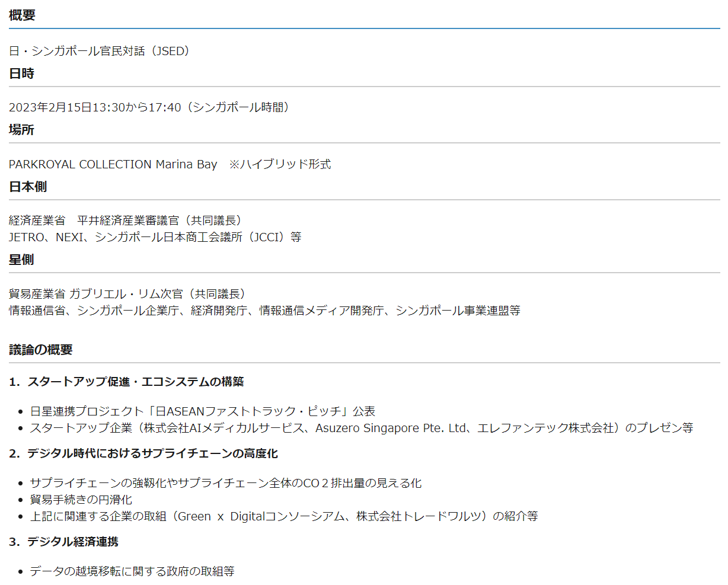
Task: Select the subheading '1. スタートアップ促進・エコシステムの構築'
Action: click(x=127, y=382)
